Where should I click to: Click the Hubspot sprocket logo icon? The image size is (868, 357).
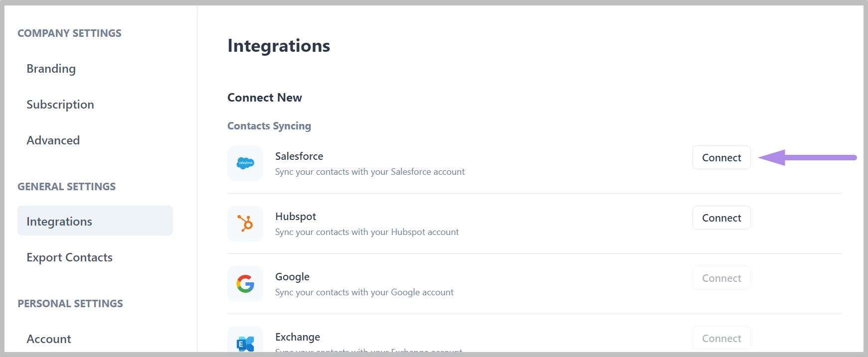coord(245,224)
